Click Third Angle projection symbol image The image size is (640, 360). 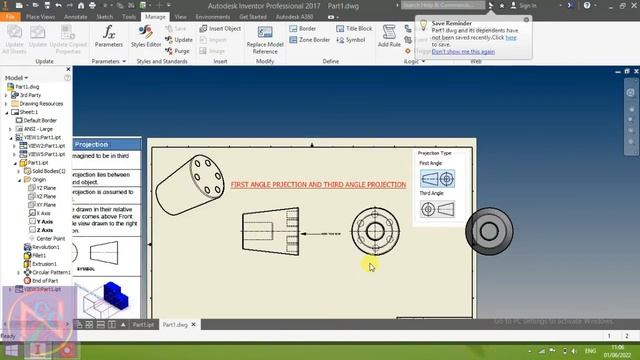[437, 209]
